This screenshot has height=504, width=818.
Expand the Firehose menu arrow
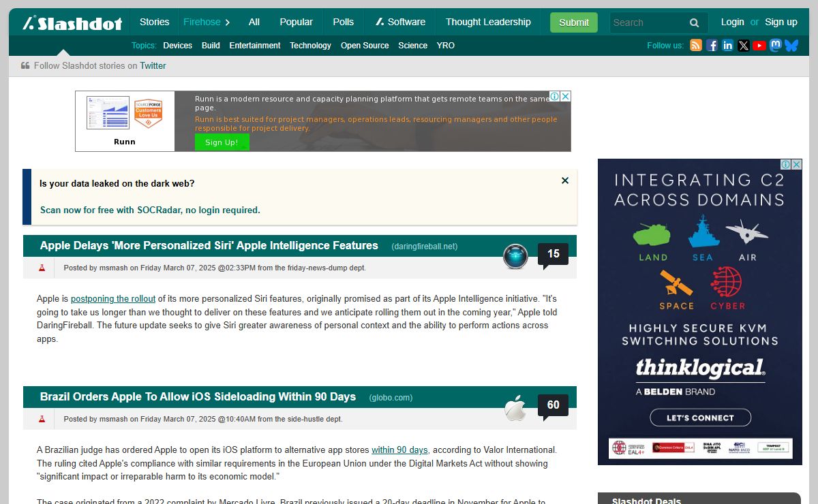coord(228,22)
